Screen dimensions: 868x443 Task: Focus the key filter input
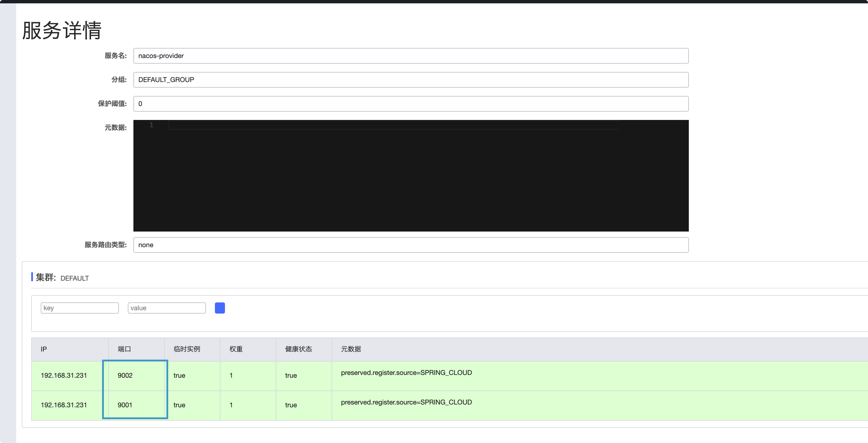point(80,308)
